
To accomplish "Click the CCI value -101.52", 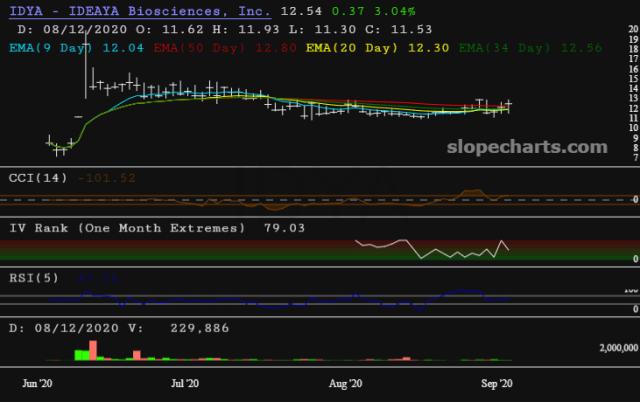I will click(x=106, y=178).
